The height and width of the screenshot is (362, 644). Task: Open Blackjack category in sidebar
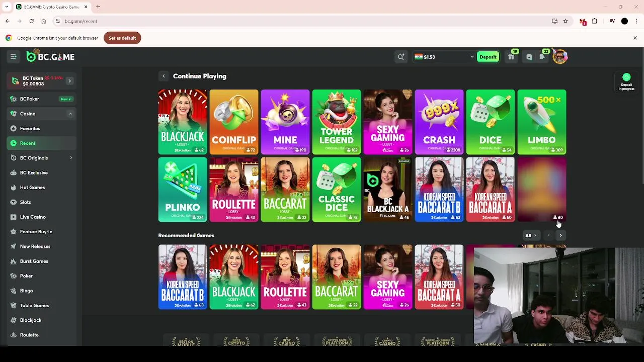(x=42, y=320)
